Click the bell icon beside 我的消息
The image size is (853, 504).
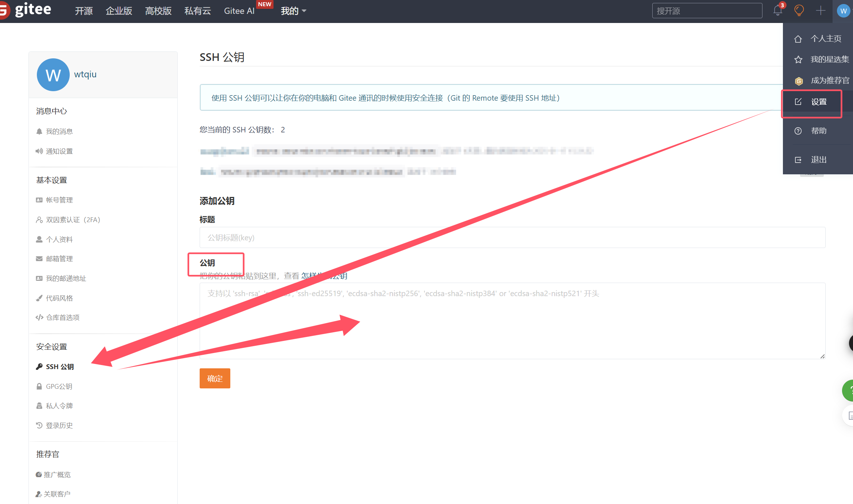point(39,131)
